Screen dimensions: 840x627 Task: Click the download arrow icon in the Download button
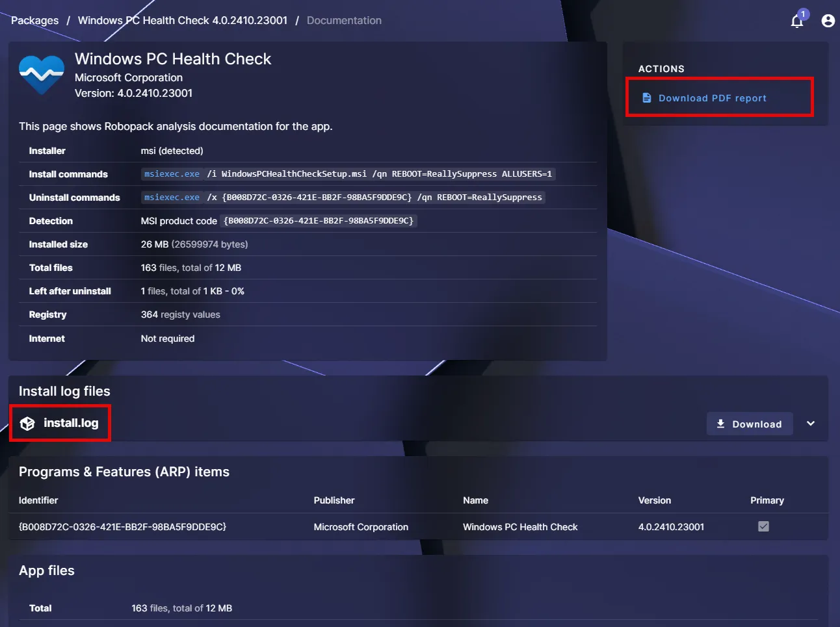click(720, 424)
